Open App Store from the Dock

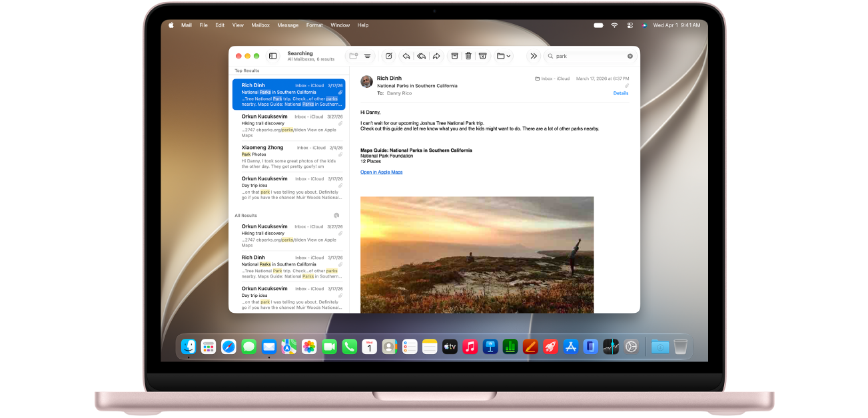coord(571,347)
